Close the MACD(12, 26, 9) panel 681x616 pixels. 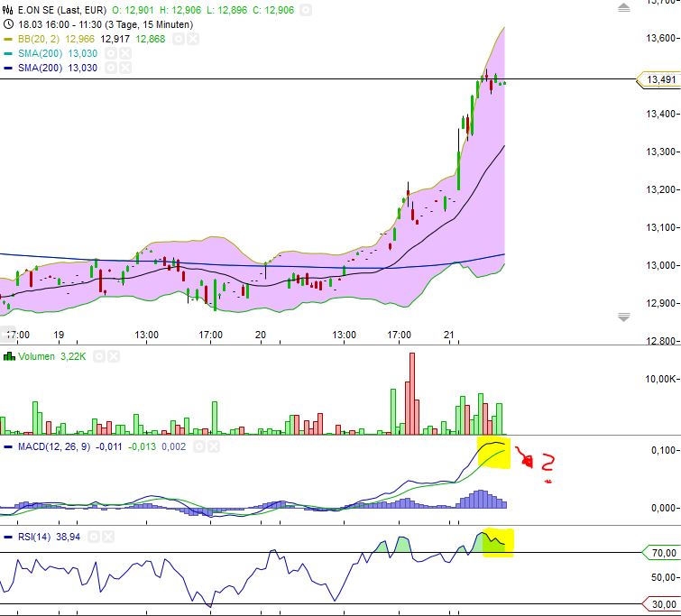click(214, 446)
